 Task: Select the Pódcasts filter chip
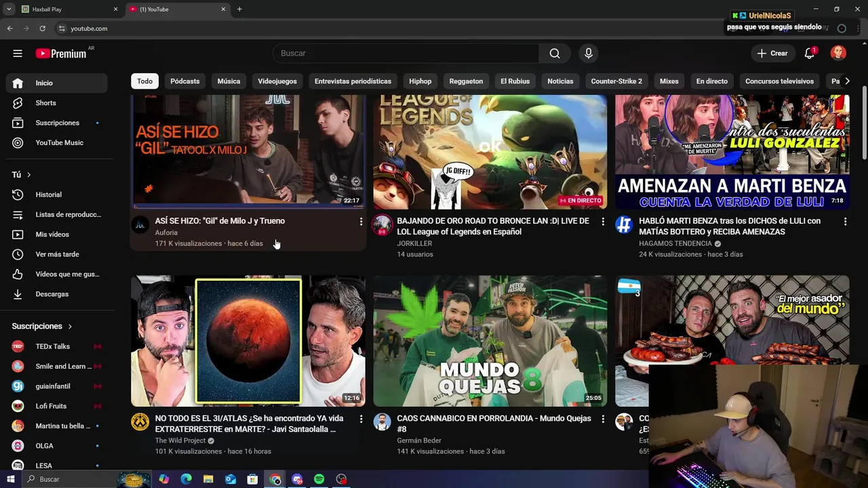pos(185,81)
